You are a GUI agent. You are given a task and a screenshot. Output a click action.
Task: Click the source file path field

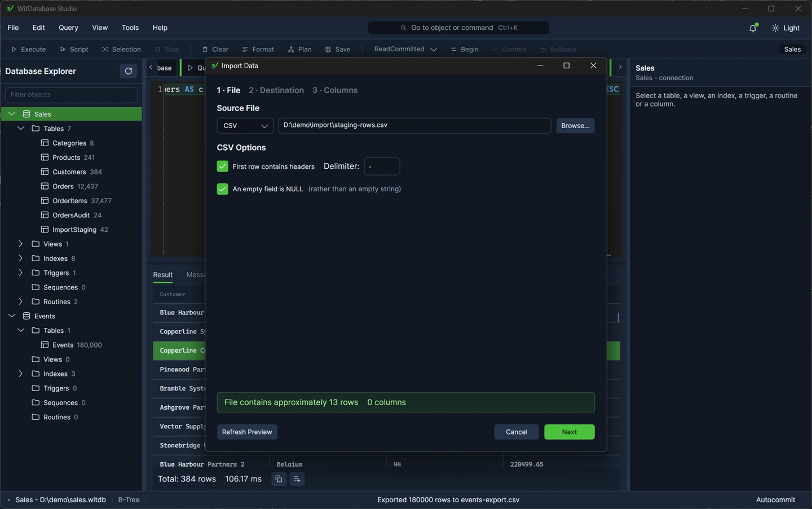(414, 125)
